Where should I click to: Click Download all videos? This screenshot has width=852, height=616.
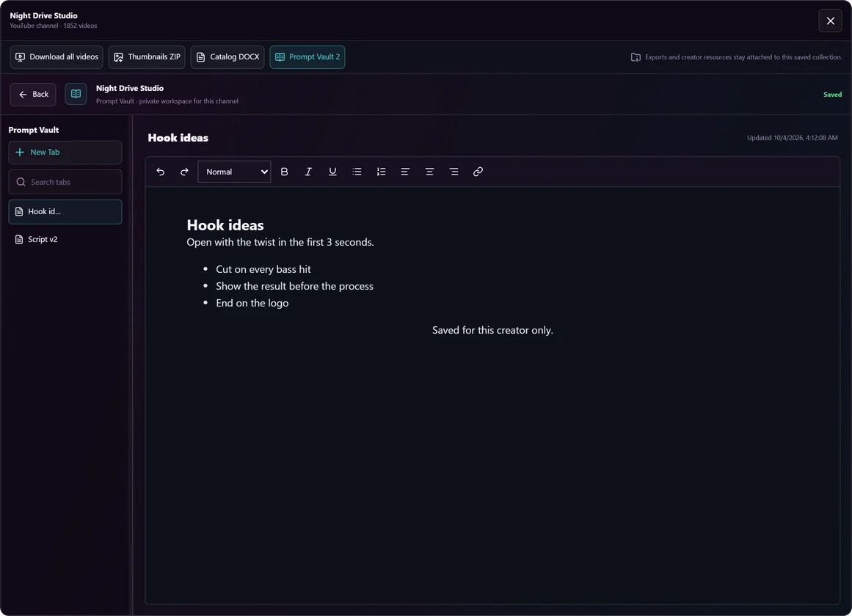pyautogui.click(x=57, y=57)
